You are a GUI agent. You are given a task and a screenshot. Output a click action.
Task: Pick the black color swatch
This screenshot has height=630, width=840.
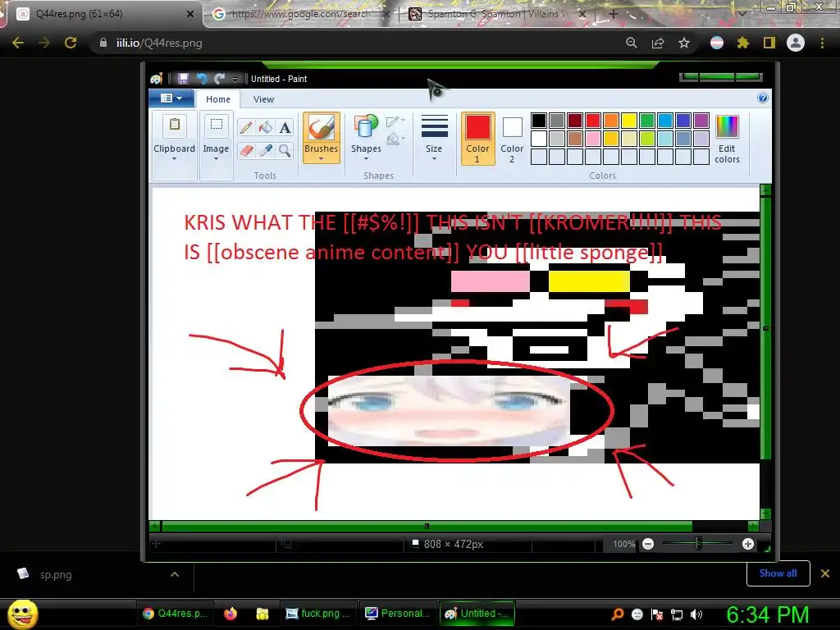click(x=539, y=121)
